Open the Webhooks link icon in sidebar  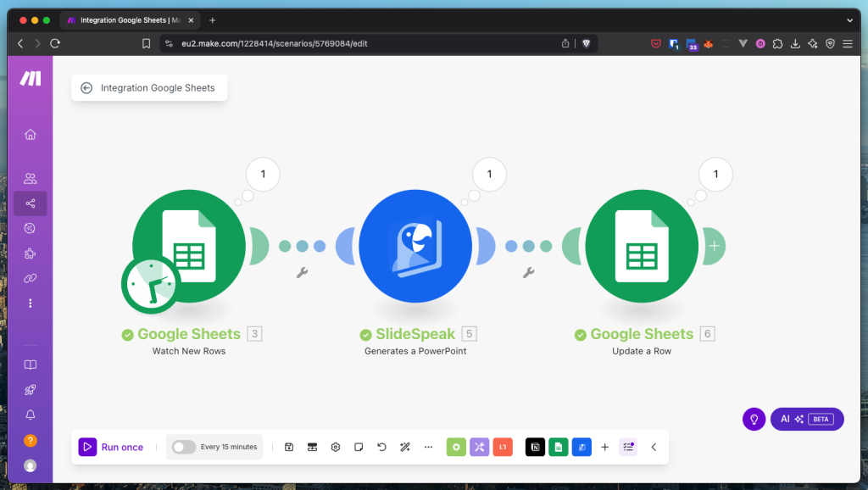31,279
